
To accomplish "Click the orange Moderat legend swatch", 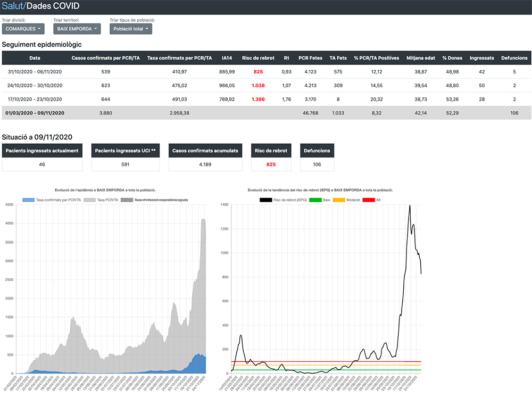I will click(x=339, y=200).
